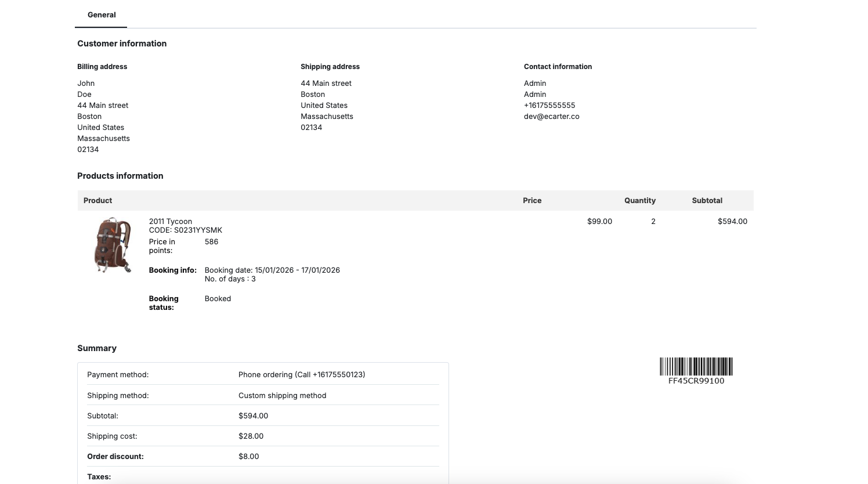This screenshot has width=868, height=484.
Task: Open the 2011 Tycoon product name
Action: pos(170,221)
